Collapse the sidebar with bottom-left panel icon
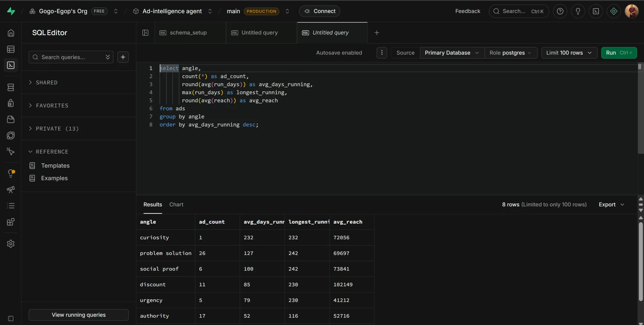The height and width of the screenshot is (325, 644). (11, 319)
